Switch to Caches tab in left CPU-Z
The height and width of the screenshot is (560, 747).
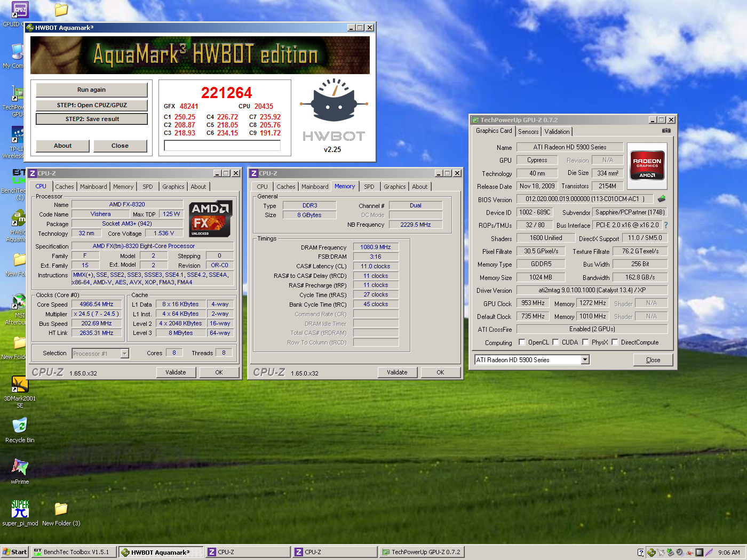(65, 187)
